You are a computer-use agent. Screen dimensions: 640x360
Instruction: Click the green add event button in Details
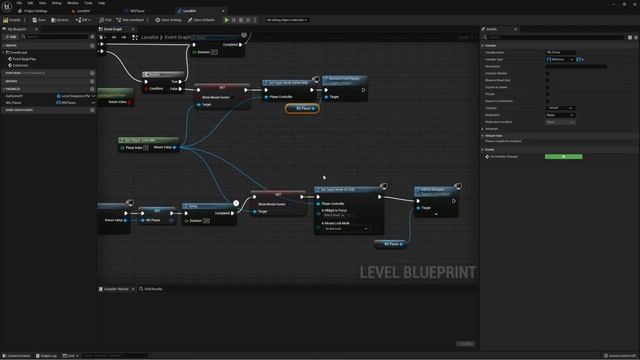pos(564,157)
